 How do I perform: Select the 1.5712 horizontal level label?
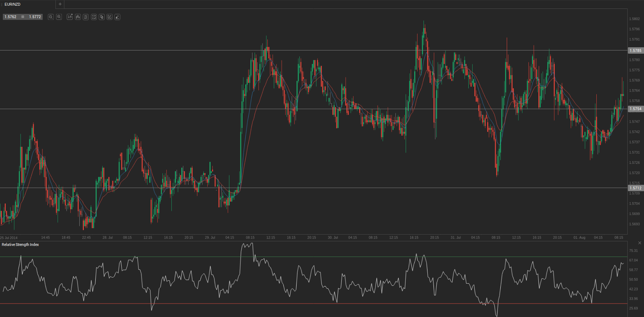click(635, 188)
